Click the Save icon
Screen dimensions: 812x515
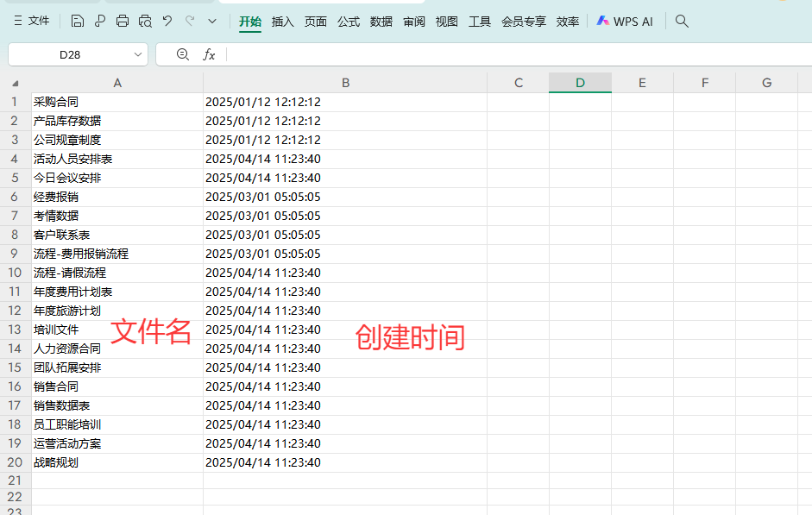point(77,22)
